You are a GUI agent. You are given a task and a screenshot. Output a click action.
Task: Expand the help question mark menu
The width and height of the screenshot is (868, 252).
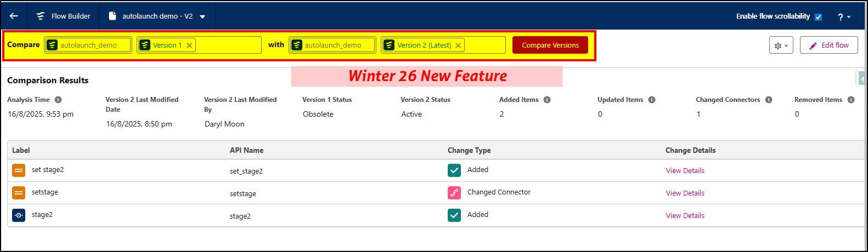[x=844, y=17]
